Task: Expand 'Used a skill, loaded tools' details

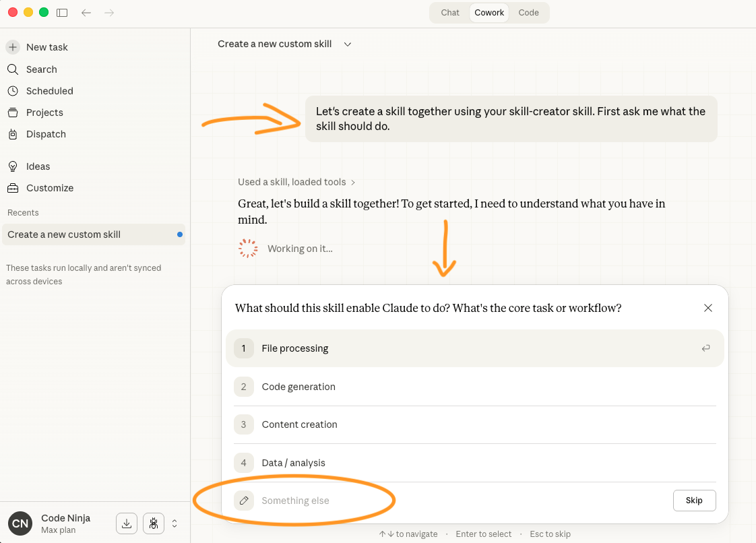Action: pyautogui.click(x=296, y=182)
